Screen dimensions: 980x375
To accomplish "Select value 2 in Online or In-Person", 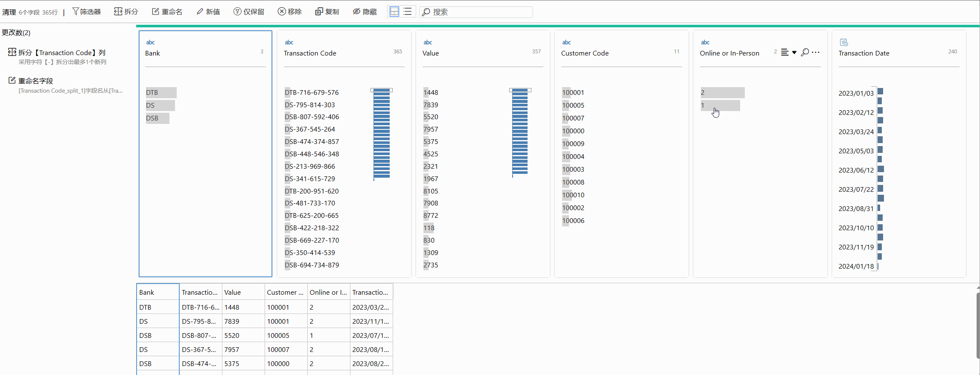I will (722, 93).
